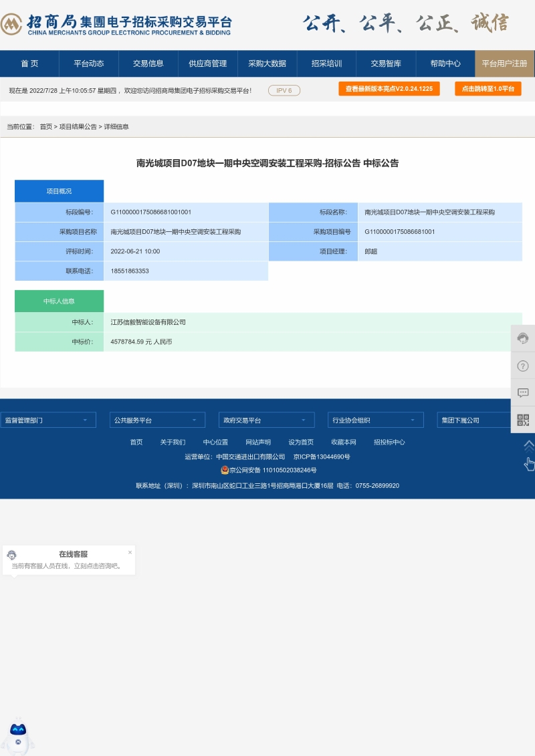Open the 帮助中心 menu item
Image resolution: width=535 pixels, height=756 pixels.
click(445, 64)
